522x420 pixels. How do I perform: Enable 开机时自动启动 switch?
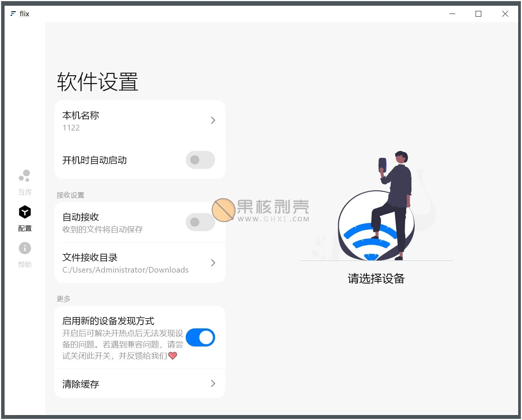point(200,160)
